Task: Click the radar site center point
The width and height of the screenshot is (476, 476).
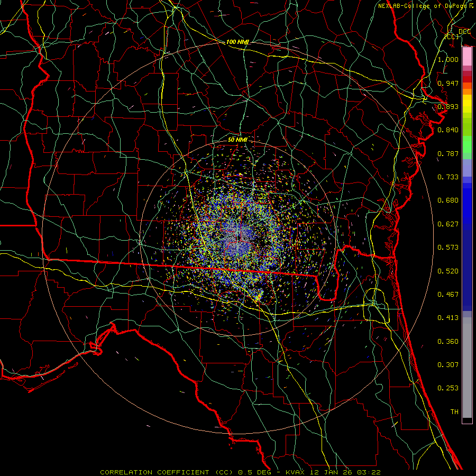Action: tap(237, 239)
